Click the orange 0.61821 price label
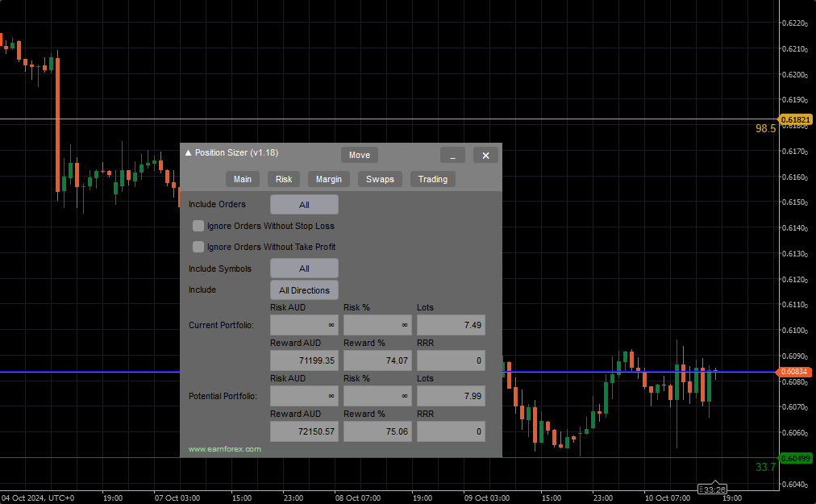 (x=797, y=119)
